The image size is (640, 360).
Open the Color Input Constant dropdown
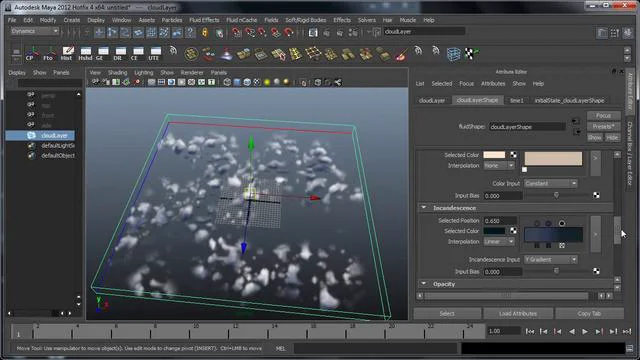coord(551,183)
